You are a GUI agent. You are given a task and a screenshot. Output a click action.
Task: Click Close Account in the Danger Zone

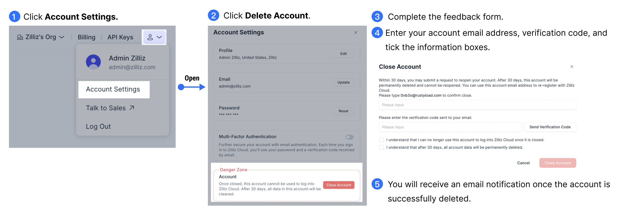tap(339, 185)
